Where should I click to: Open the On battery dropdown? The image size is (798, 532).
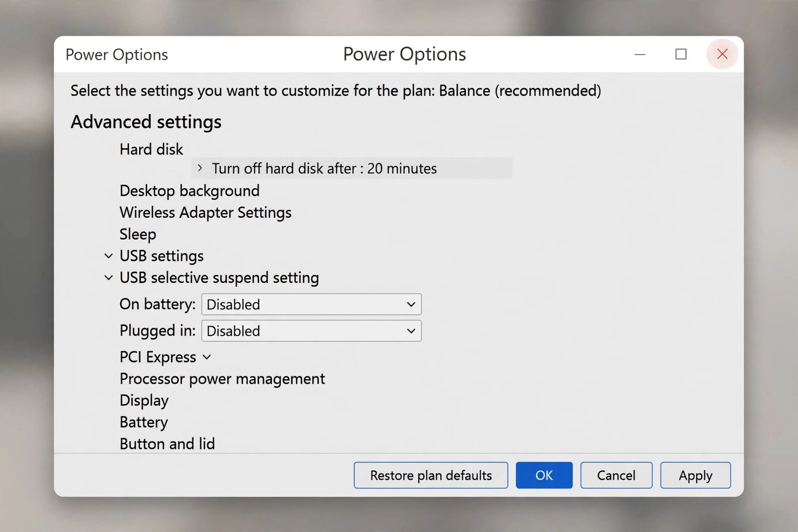[311, 304]
